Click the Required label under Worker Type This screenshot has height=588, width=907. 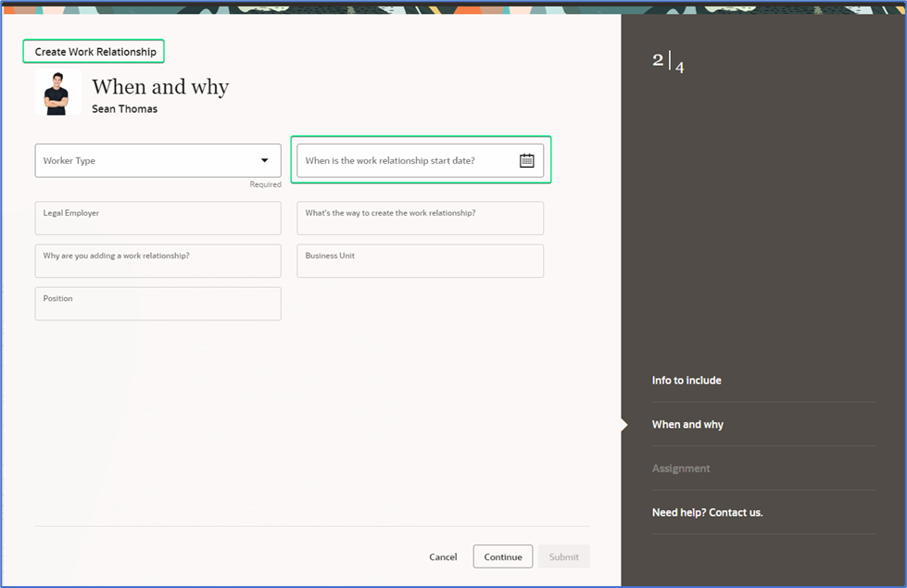coord(265,184)
